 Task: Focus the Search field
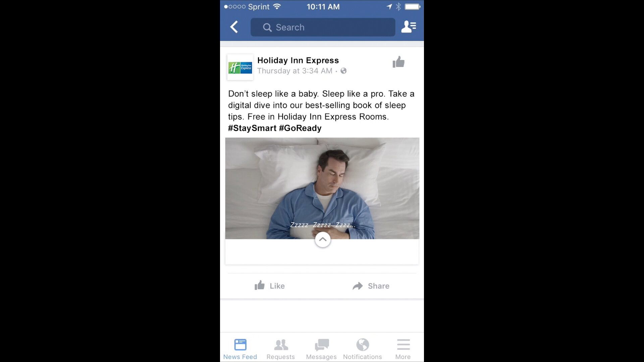[x=323, y=27]
